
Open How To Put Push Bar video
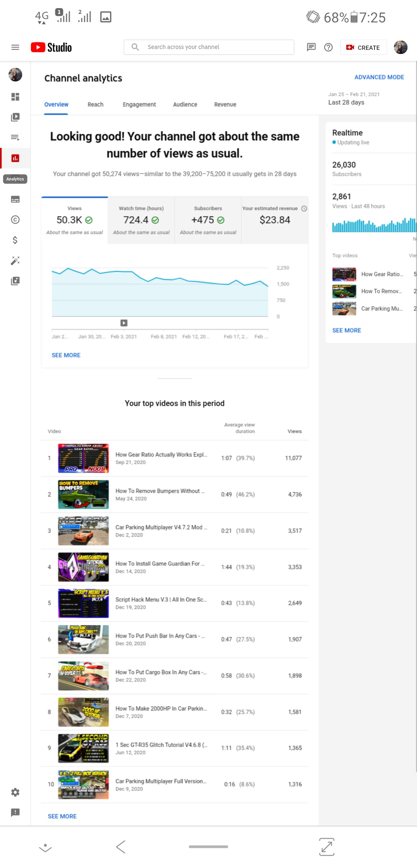click(x=160, y=636)
